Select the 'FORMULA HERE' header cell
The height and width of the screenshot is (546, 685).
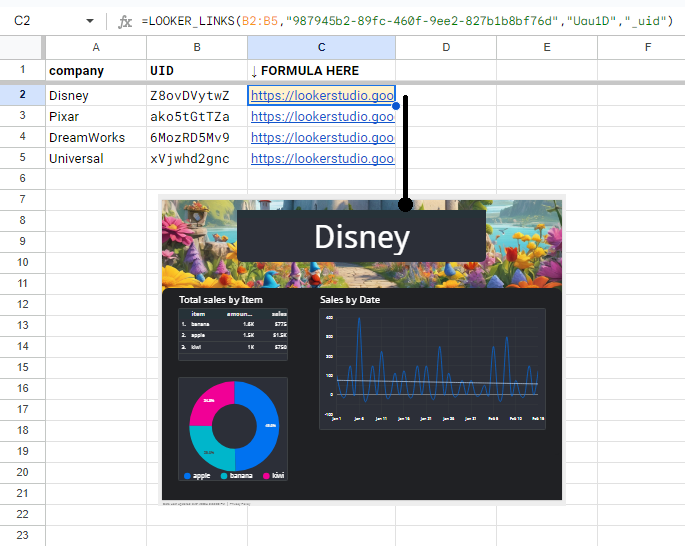click(x=322, y=70)
